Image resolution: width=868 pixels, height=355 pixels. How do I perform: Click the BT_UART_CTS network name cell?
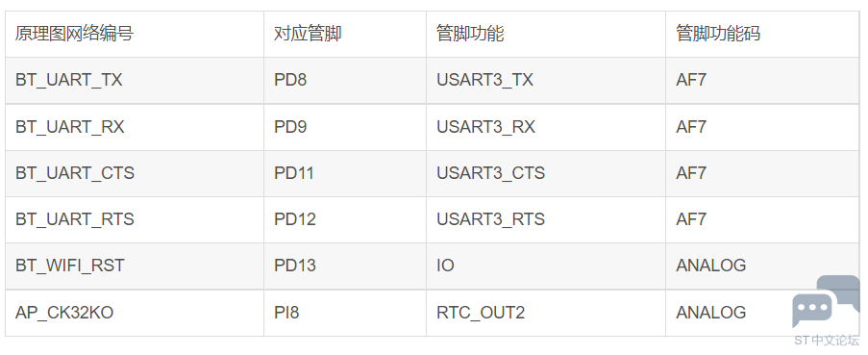point(135,173)
